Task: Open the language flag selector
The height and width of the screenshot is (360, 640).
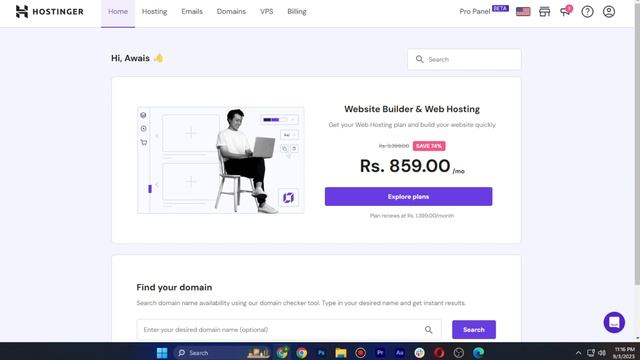Action: [523, 11]
